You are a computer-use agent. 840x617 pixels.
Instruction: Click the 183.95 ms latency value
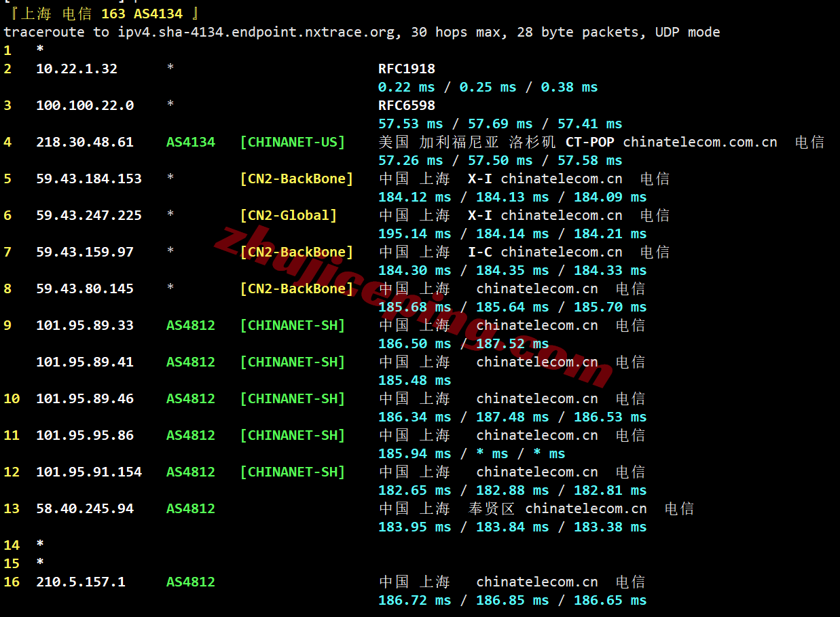(x=415, y=527)
